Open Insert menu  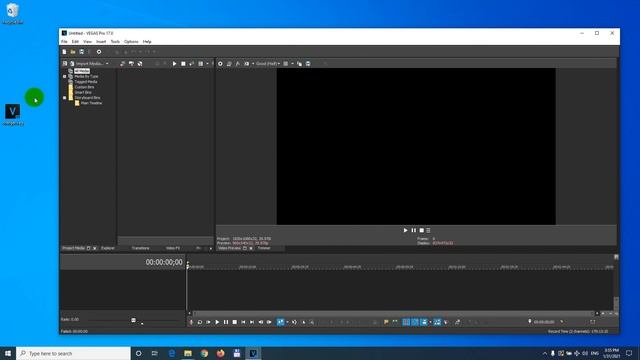coord(101,42)
